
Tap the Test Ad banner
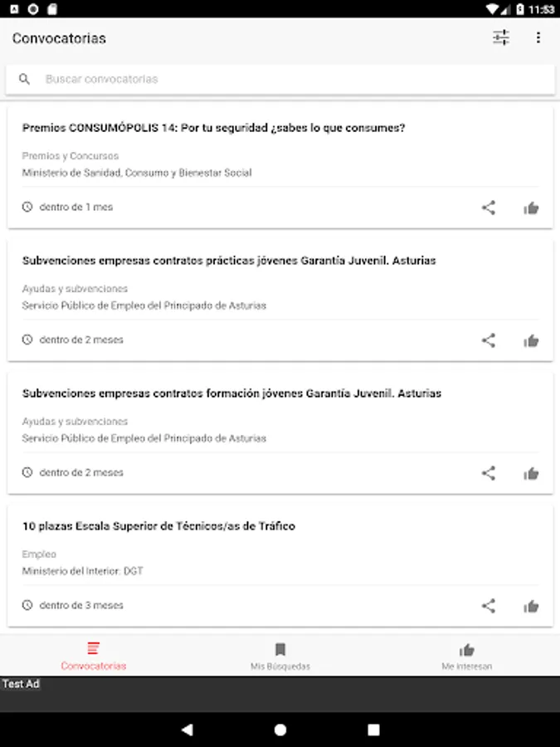(280, 694)
